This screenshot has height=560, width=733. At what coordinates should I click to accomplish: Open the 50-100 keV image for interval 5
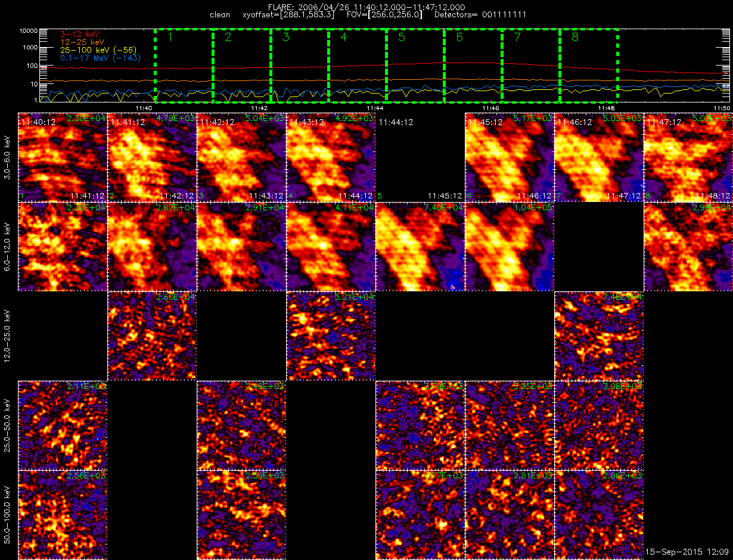click(421, 515)
